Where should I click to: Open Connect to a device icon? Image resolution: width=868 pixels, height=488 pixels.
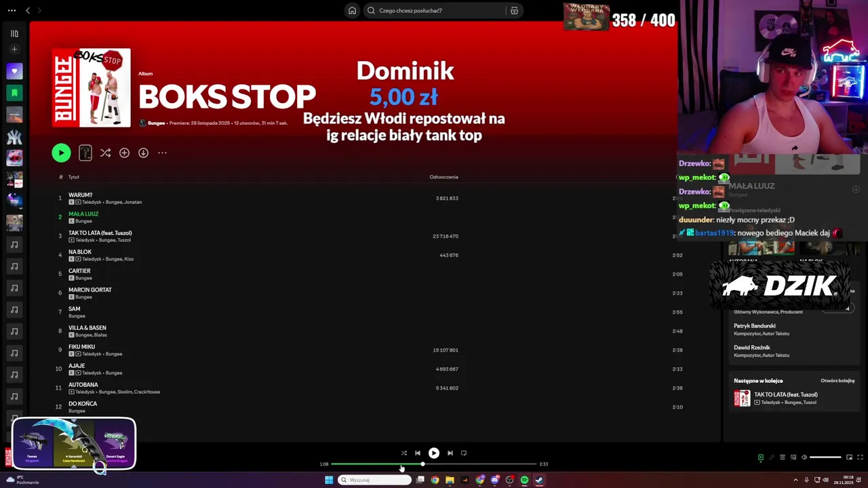(793, 457)
